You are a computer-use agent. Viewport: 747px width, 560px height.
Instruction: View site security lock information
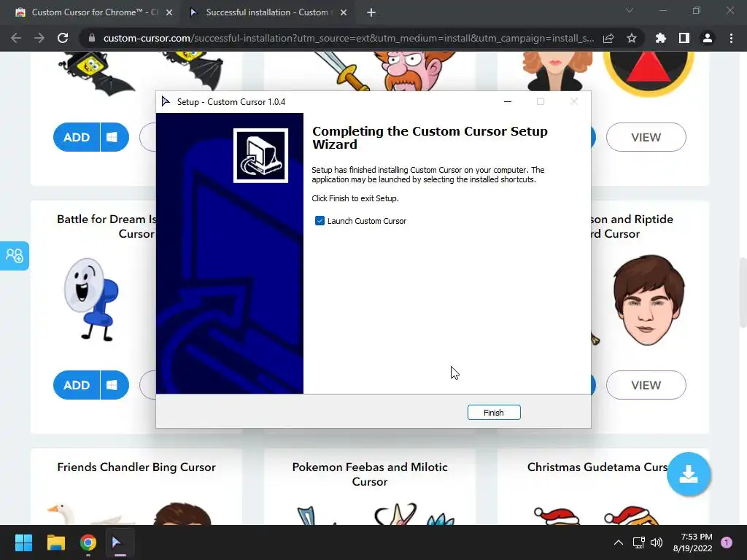point(92,38)
